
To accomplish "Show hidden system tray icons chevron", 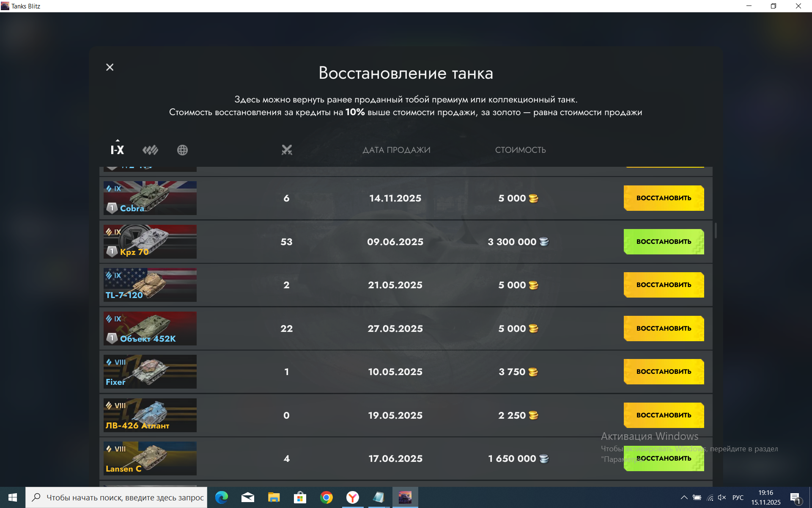I will [684, 497].
